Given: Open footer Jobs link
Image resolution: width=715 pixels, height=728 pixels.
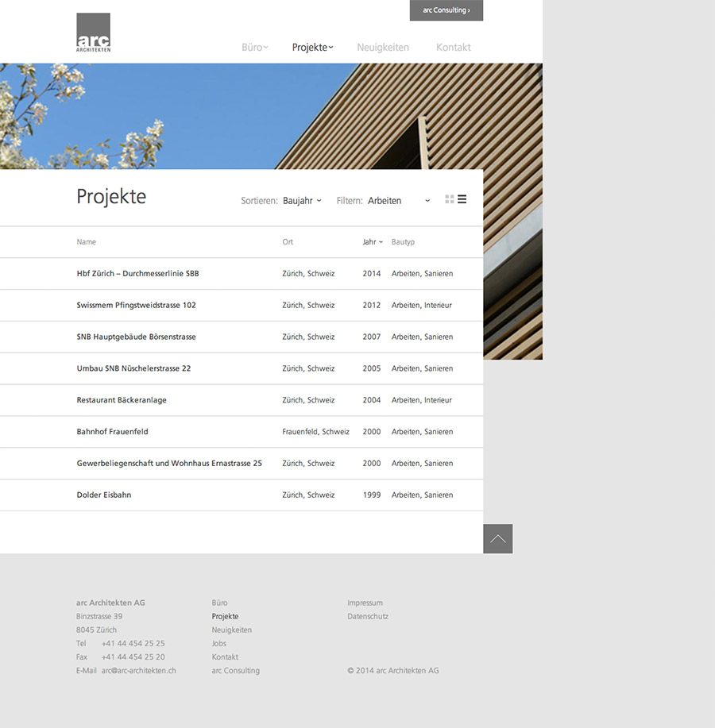Looking at the screenshot, I should [x=218, y=644].
